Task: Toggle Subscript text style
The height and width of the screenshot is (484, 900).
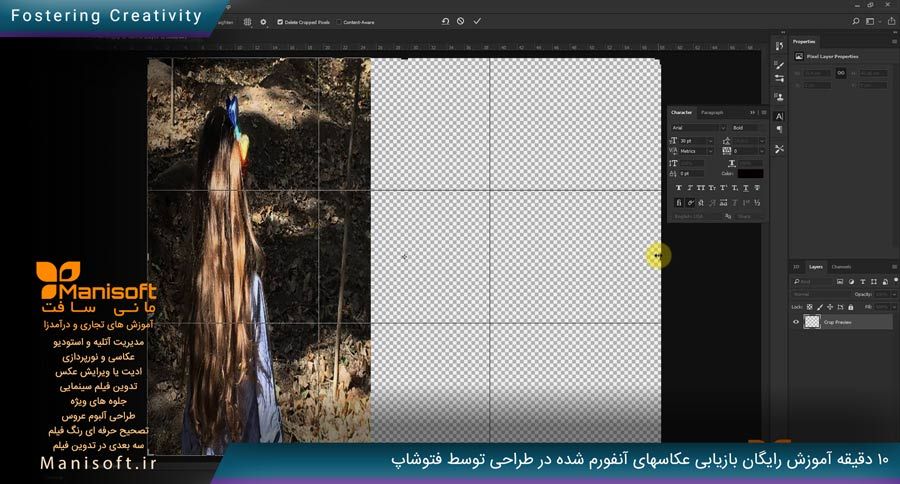Action: 735,188
